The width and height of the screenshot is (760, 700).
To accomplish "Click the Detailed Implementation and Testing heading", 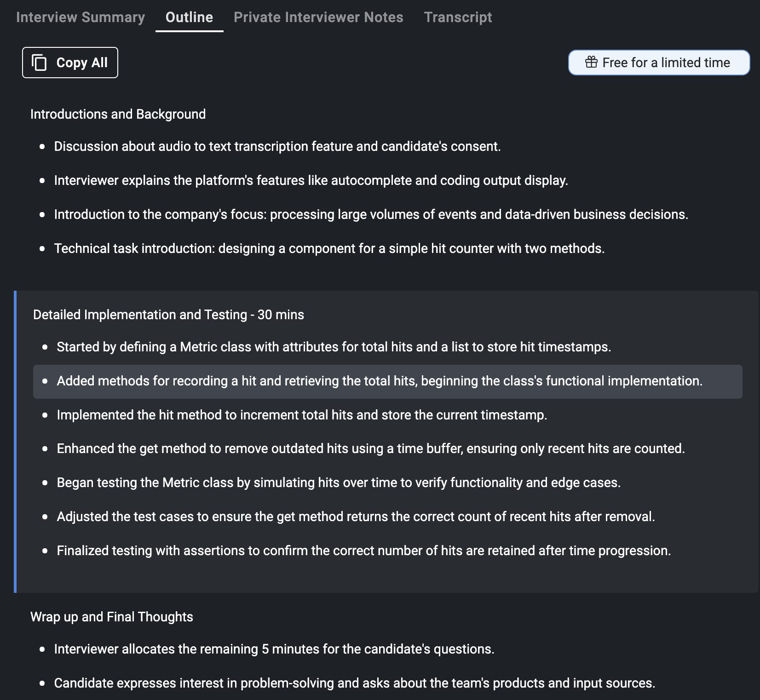I will (168, 315).
